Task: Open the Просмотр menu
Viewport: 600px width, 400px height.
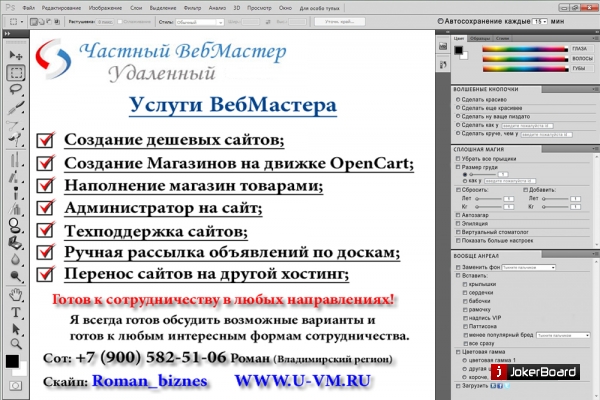Action: click(259, 8)
